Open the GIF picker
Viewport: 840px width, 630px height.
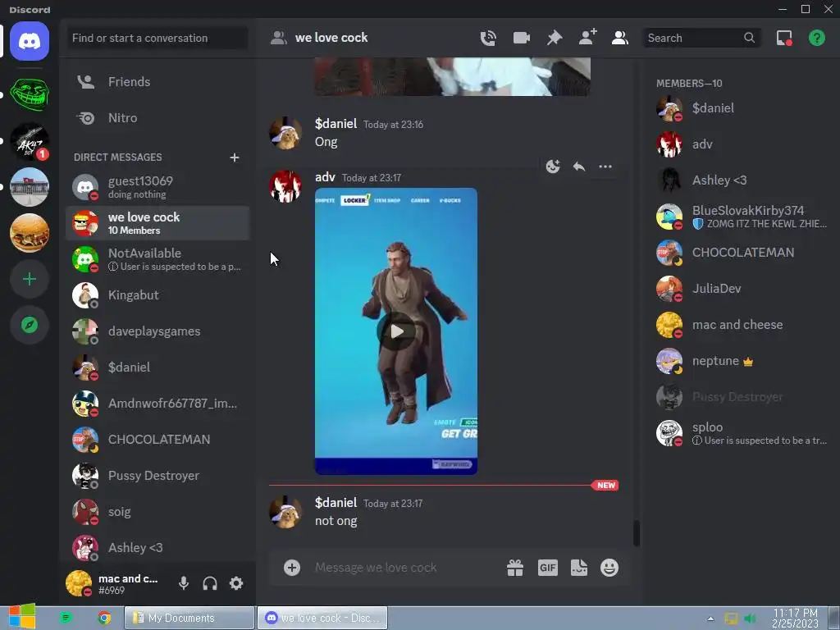point(547,568)
